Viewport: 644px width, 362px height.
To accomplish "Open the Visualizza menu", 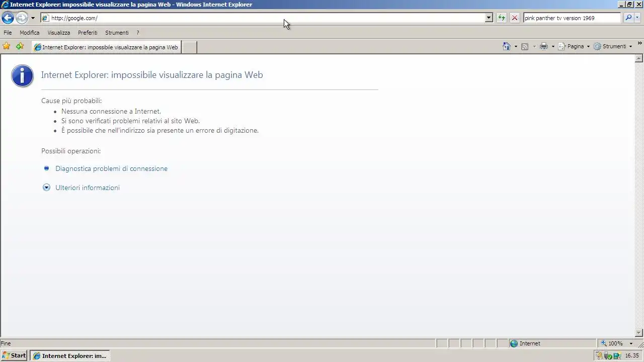I will click(59, 33).
